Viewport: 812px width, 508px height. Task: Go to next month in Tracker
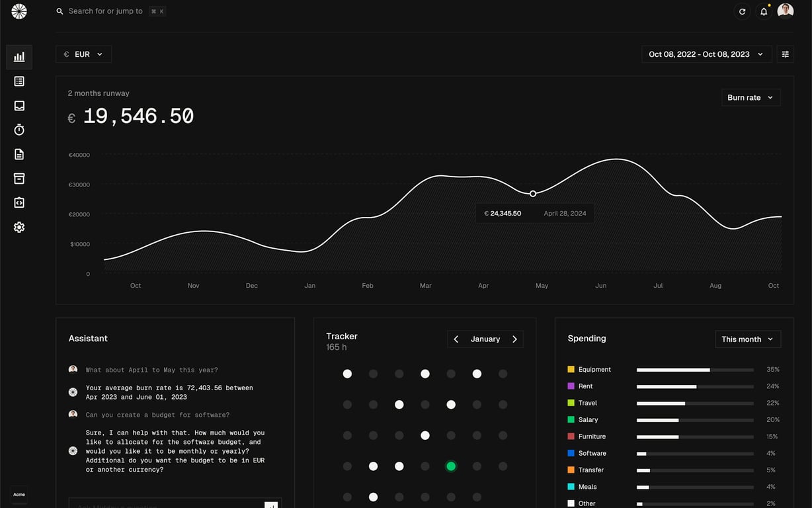515,339
